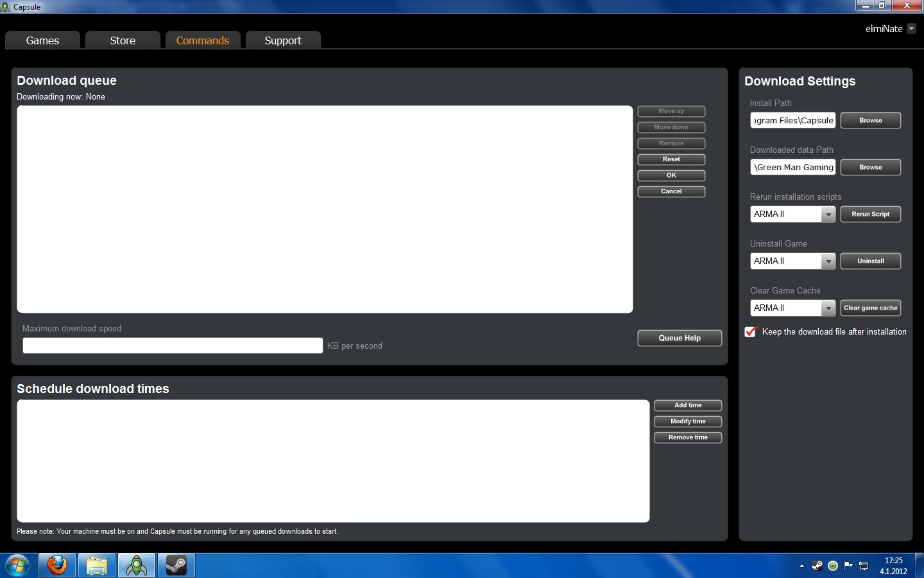Open the elimiNate account menu arrow
924x578 pixels.
pyautogui.click(x=911, y=29)
